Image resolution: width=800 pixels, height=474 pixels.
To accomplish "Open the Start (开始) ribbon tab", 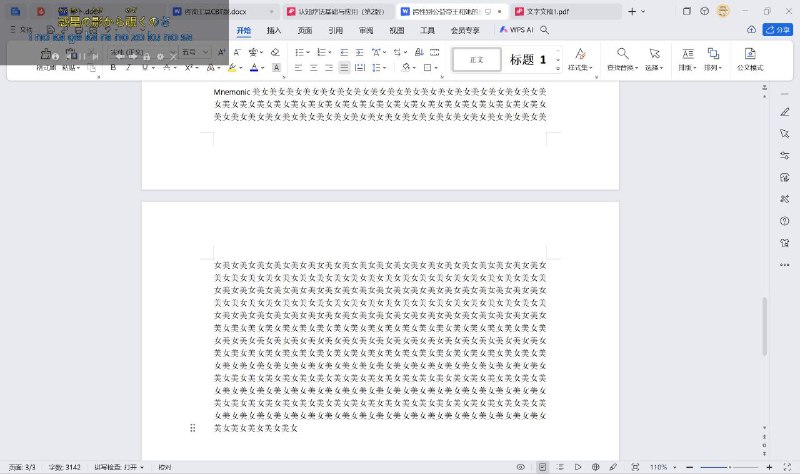I will click(x=243, y=30).
